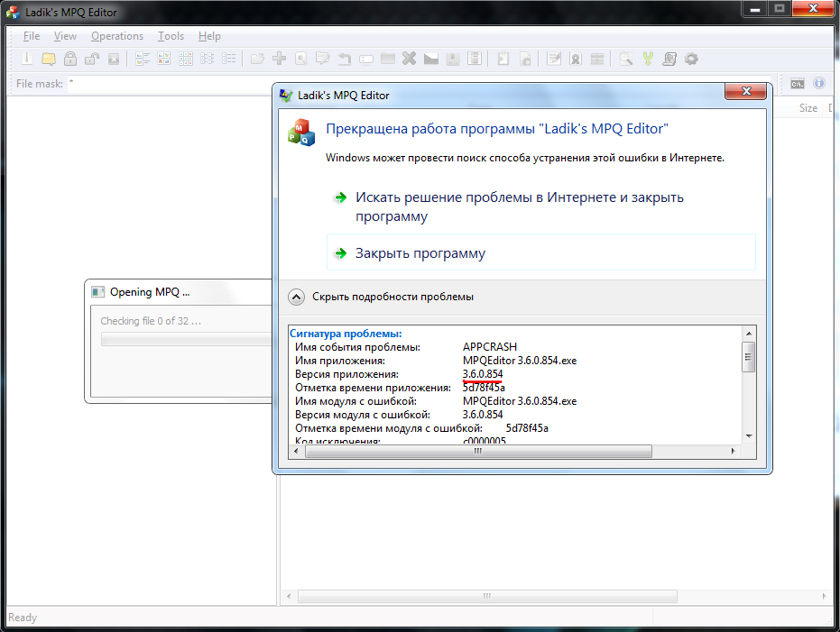Screen dimensions: 840x632
Task: Click the command prompt icon beside File mask
Action: (798, 84)
